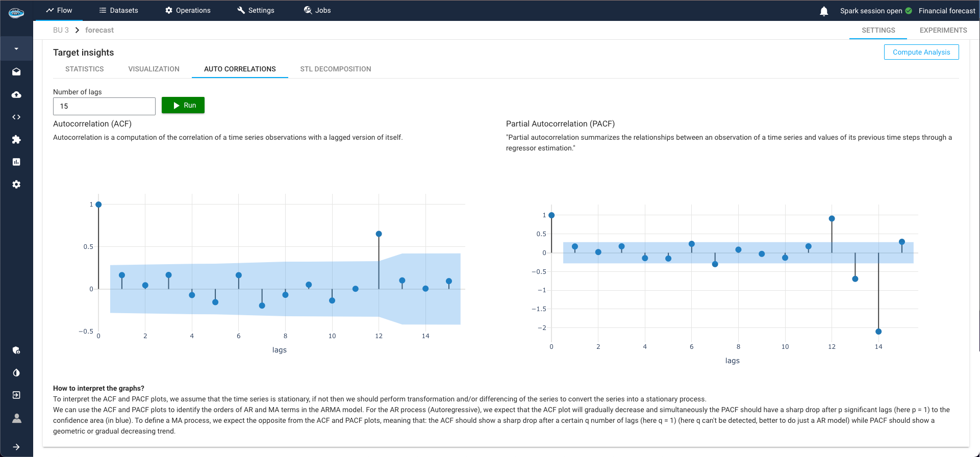Viewport: 980px width, 457px height.
Task: Toggle the contrast theme icon
Action: [x=16, y=373]
